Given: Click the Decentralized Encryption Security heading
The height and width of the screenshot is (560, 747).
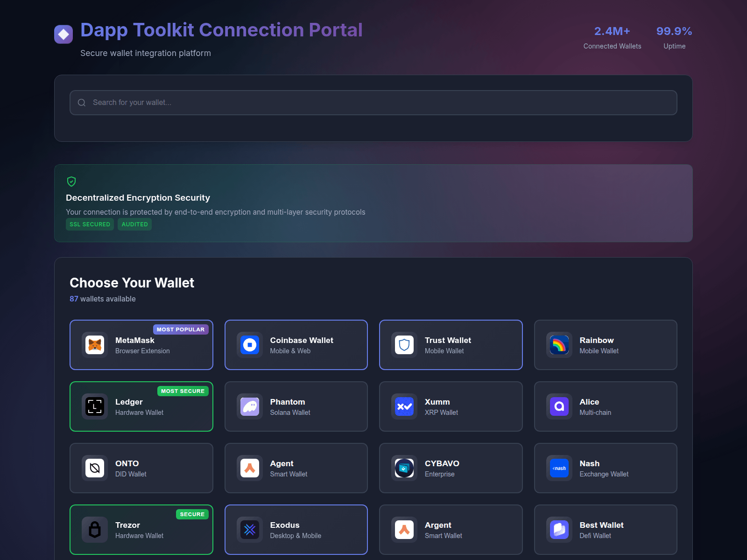Looking at the screenshot, I should [x=138, y=198].
